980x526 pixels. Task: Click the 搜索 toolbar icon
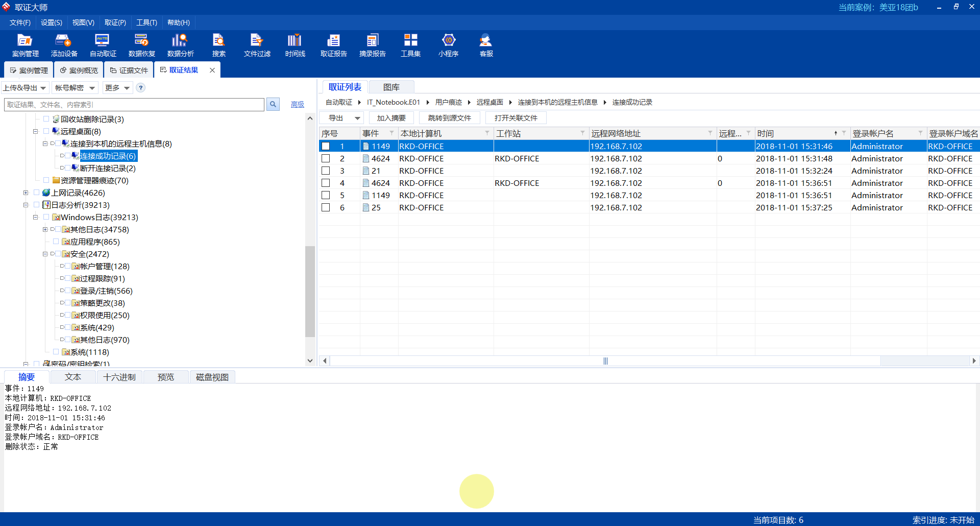click(x=219, y=45)
